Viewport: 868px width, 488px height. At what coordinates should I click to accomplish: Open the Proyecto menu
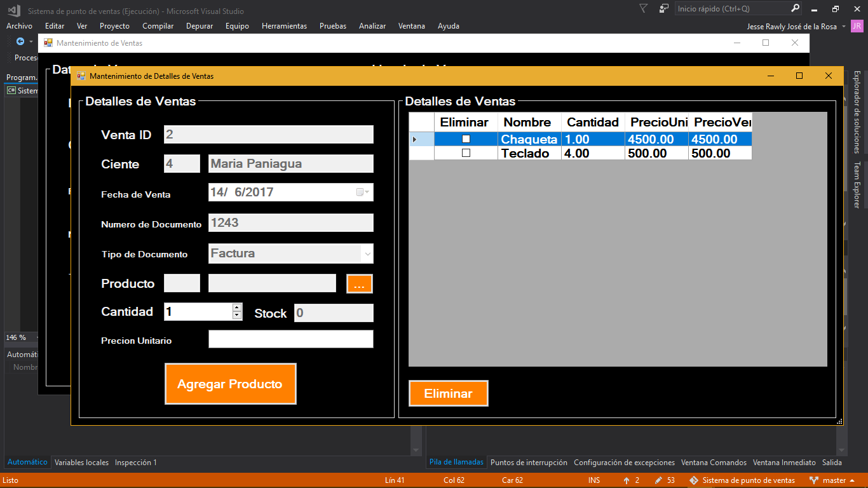(114, 26)
